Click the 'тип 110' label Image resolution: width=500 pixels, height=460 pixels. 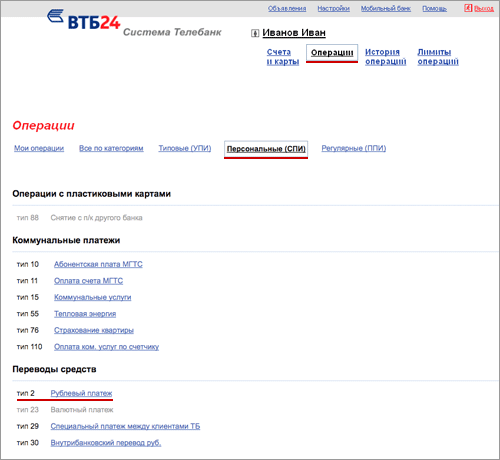pos(29,347)
